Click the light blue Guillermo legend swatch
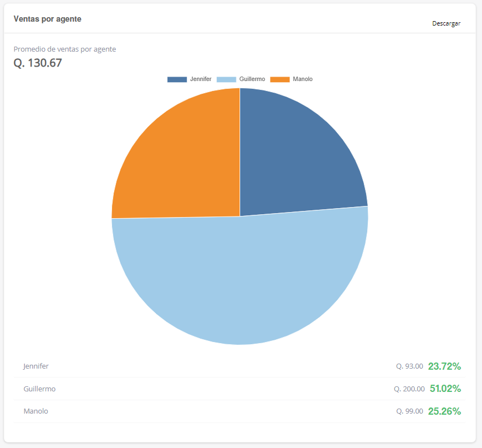 (x=226, y=79)
